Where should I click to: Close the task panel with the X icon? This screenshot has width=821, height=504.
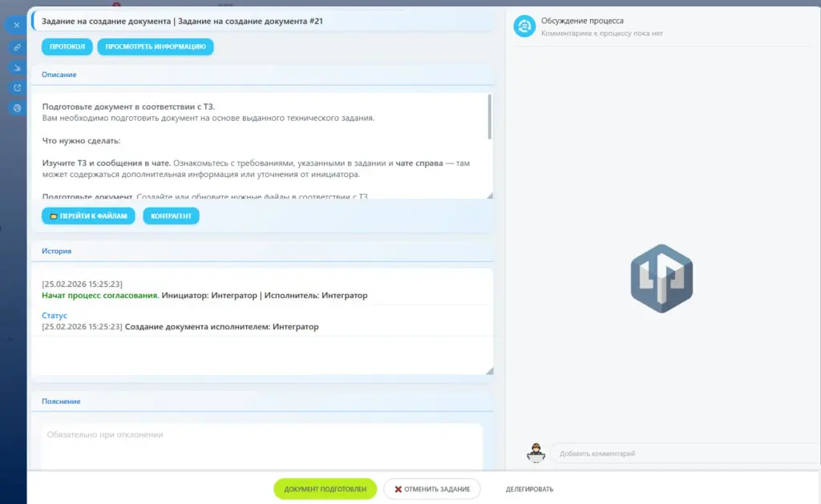17,25
